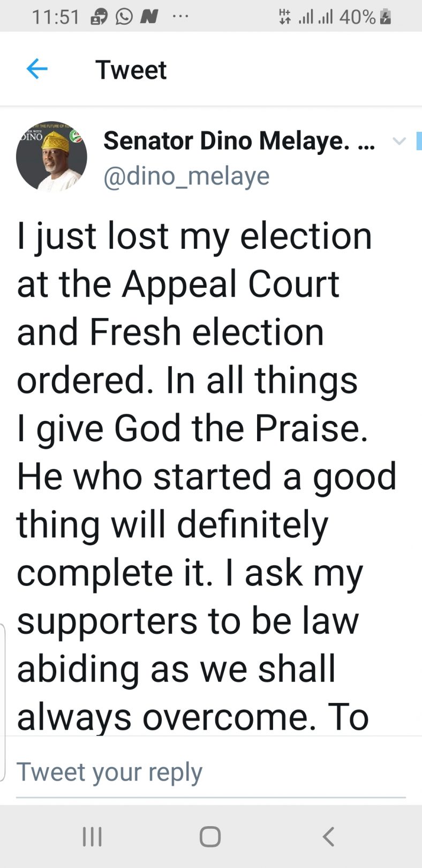Tap the blue edge indicator beside chevron

tap(419, 141)
